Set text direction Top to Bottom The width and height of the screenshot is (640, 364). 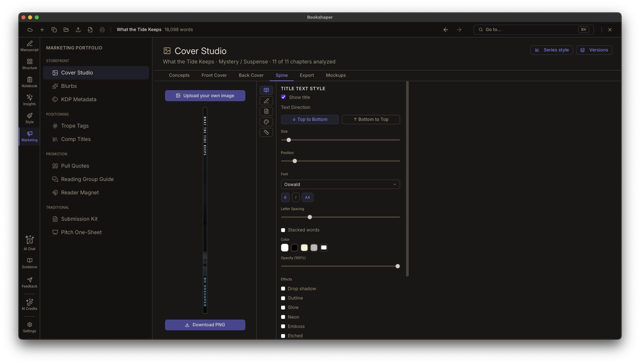coord(310,120)
